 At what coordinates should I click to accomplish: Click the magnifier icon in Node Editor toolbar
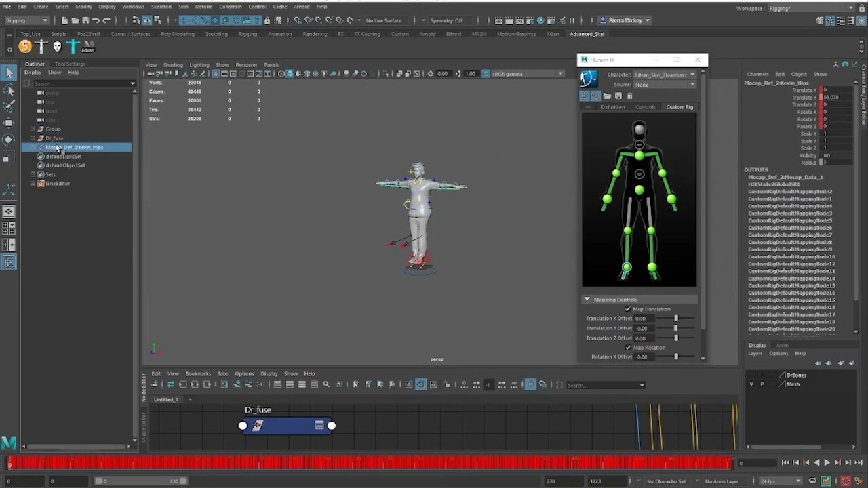tap(326, 384)
